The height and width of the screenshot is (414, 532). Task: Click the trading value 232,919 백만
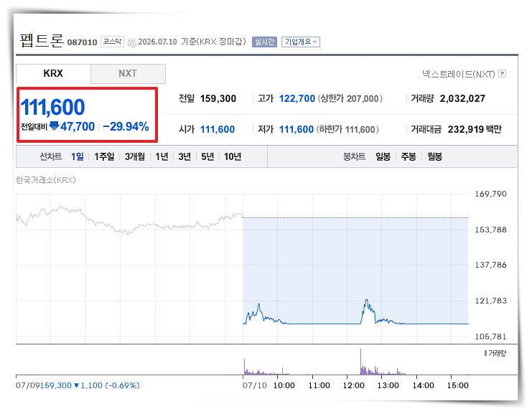[475, 129]
